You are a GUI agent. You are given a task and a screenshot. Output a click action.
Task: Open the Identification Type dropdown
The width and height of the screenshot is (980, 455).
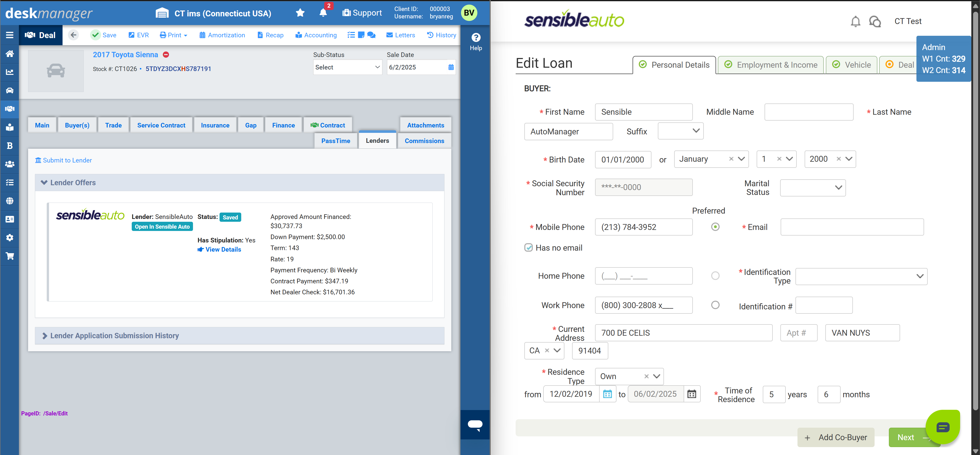861,276
